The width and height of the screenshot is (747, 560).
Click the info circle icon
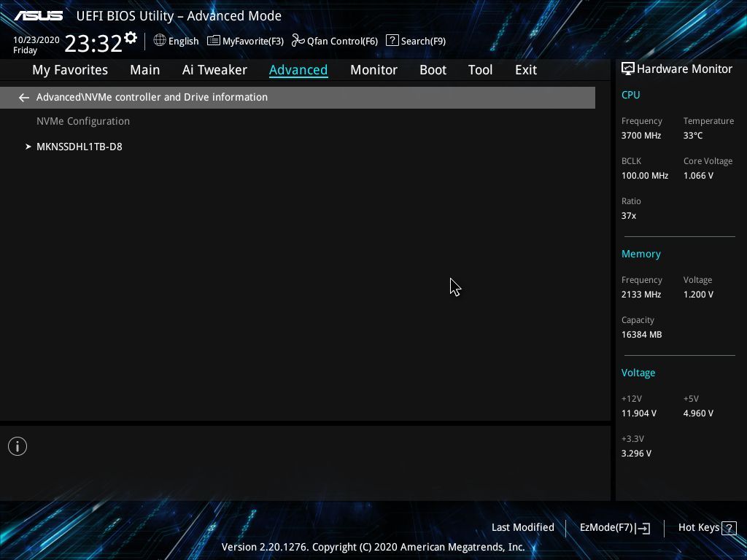pos(18,446)
